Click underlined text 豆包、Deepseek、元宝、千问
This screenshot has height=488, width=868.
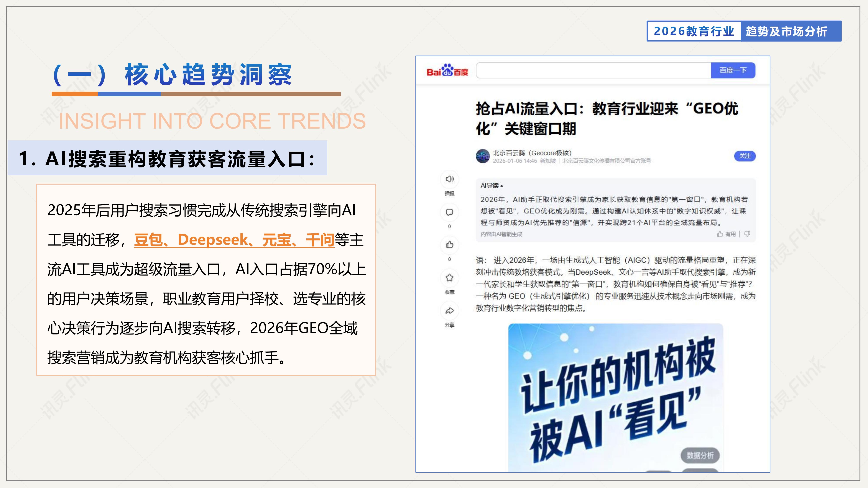point(234,240)
